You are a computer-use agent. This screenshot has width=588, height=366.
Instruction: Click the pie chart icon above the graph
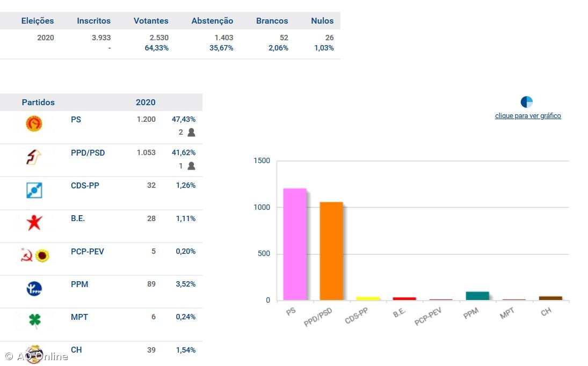point(526,102)
